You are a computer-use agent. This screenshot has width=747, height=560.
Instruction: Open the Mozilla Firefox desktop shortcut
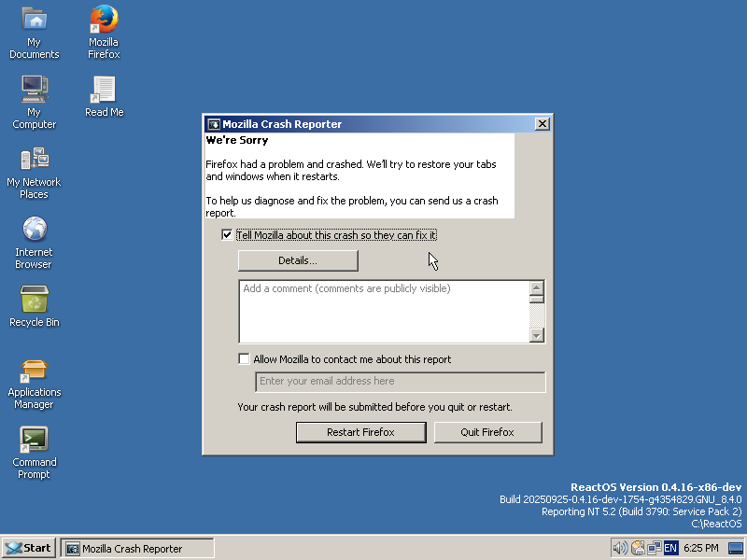tap(104, 20)
